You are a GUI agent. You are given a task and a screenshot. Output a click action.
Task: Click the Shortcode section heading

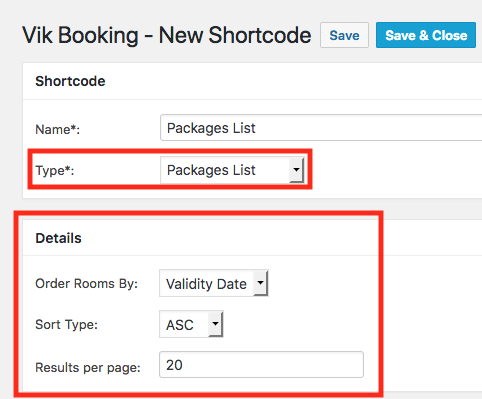coord(70,81)
